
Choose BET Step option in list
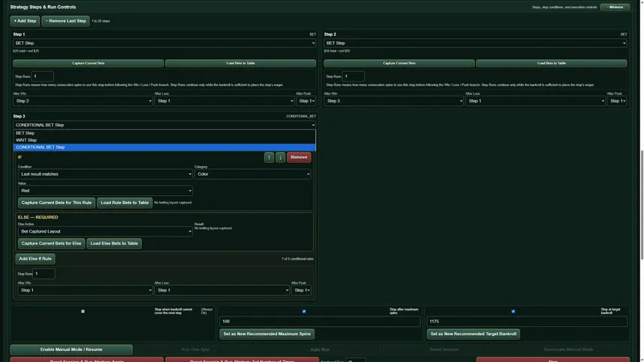[164, 133]
